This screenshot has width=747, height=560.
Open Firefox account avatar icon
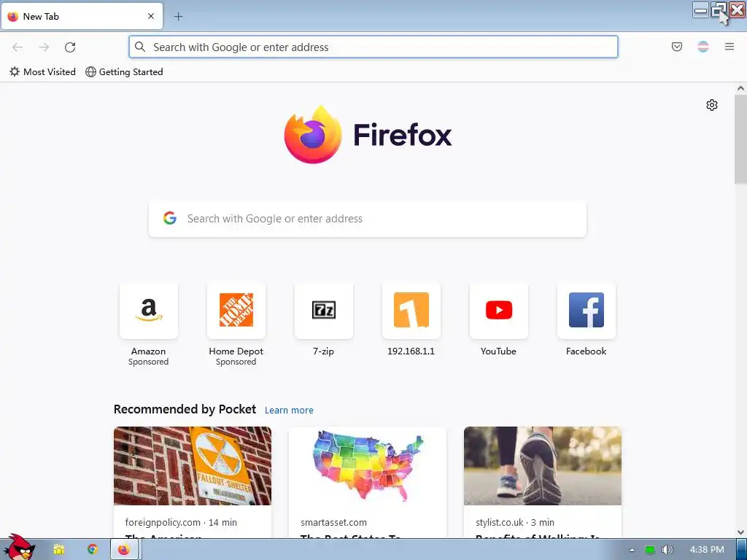(x=703, y=47)
